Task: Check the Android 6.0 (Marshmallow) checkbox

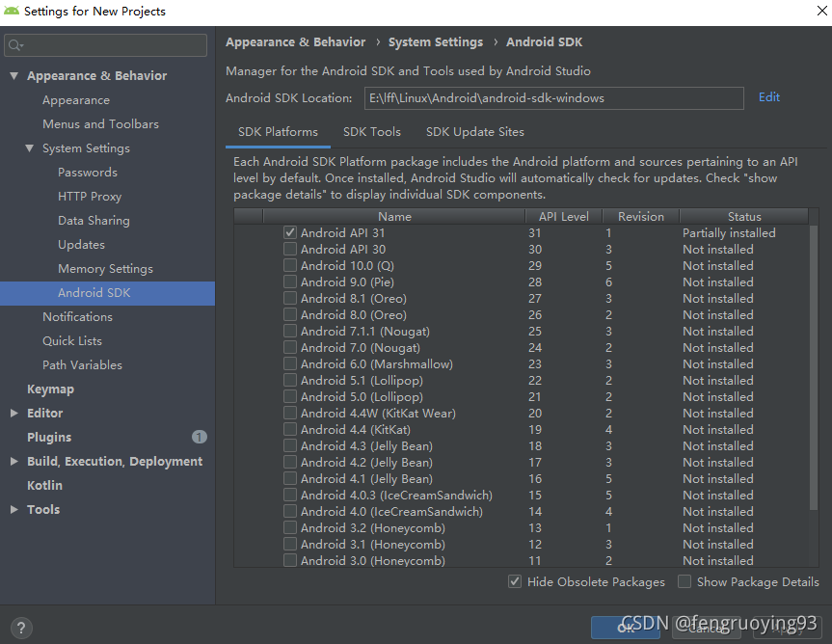Action: point(290,364)
